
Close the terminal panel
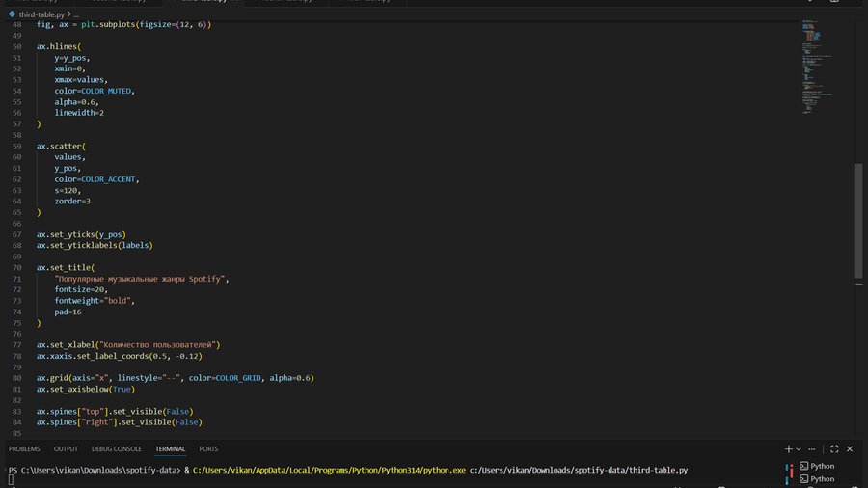tap(852, 448)
